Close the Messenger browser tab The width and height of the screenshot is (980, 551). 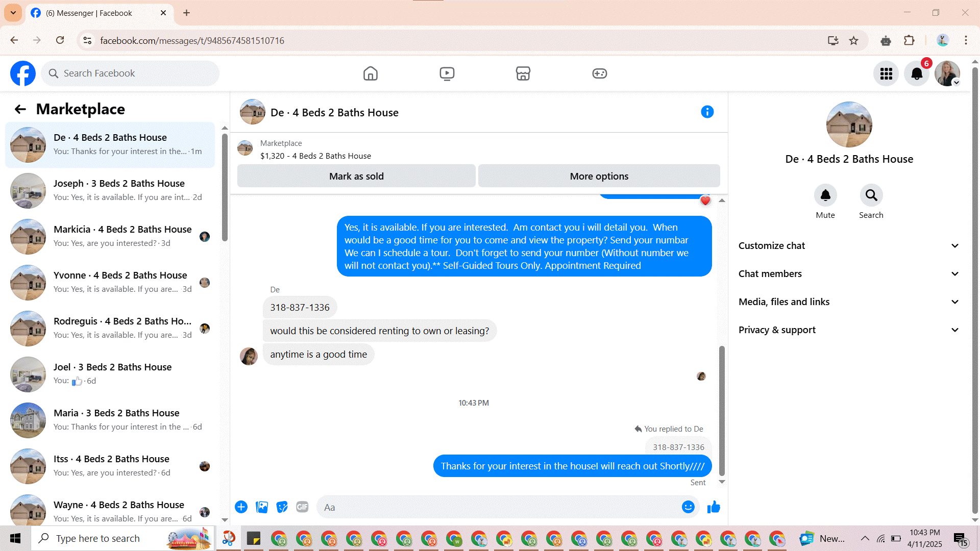(163, 13)
